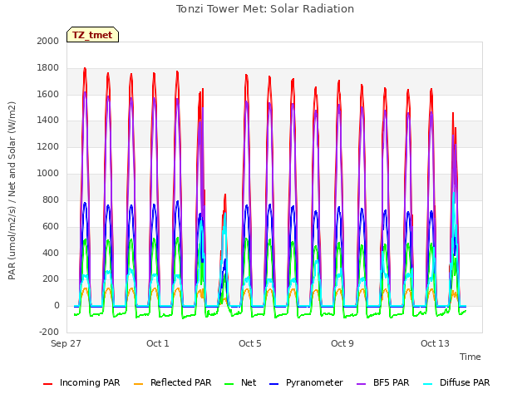Viewport: 532px width, 399px height.
Task: Toggle the Incoming PAR legend label
Action: click(x=90, y=382)
